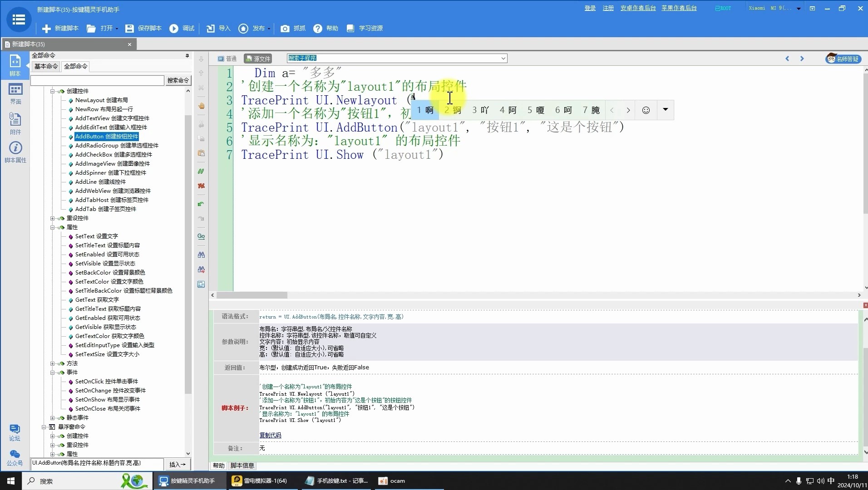Click the find-and-replace binoculars icon

(x=201, y=269)
